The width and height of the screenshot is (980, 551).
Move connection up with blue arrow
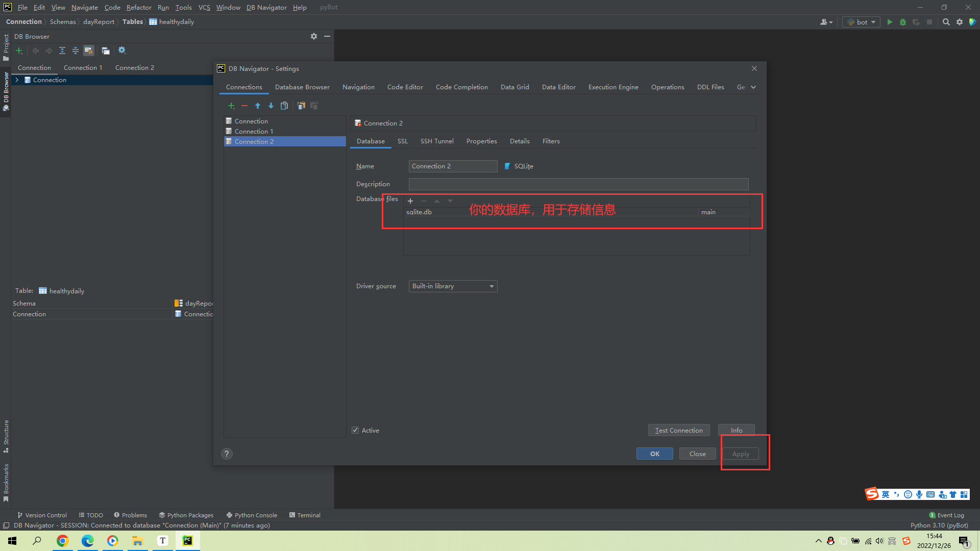pos(258,106)
